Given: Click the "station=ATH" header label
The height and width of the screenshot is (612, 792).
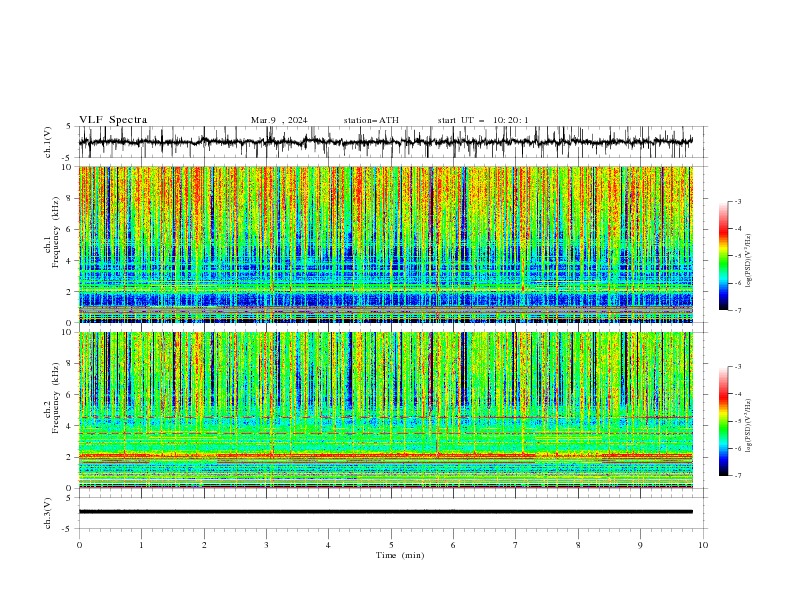Looking at the screenshot, I should (x=371, y=120).
